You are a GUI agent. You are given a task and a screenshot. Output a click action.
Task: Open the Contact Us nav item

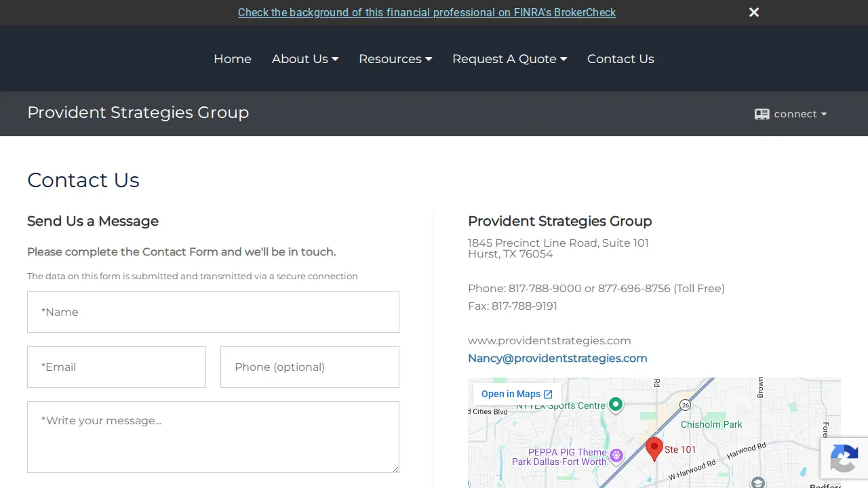click(620, 59)
